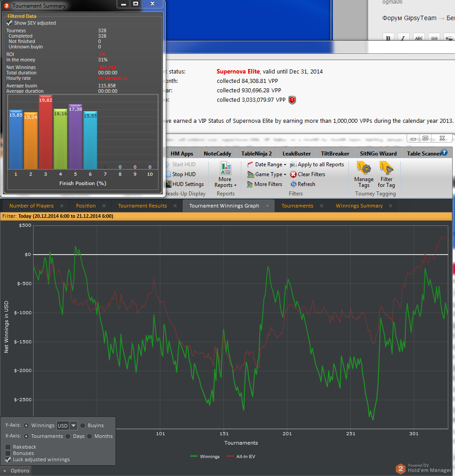
Task: Open the Manage Tags gear-tag icon
Action: [x=364, y=168]
